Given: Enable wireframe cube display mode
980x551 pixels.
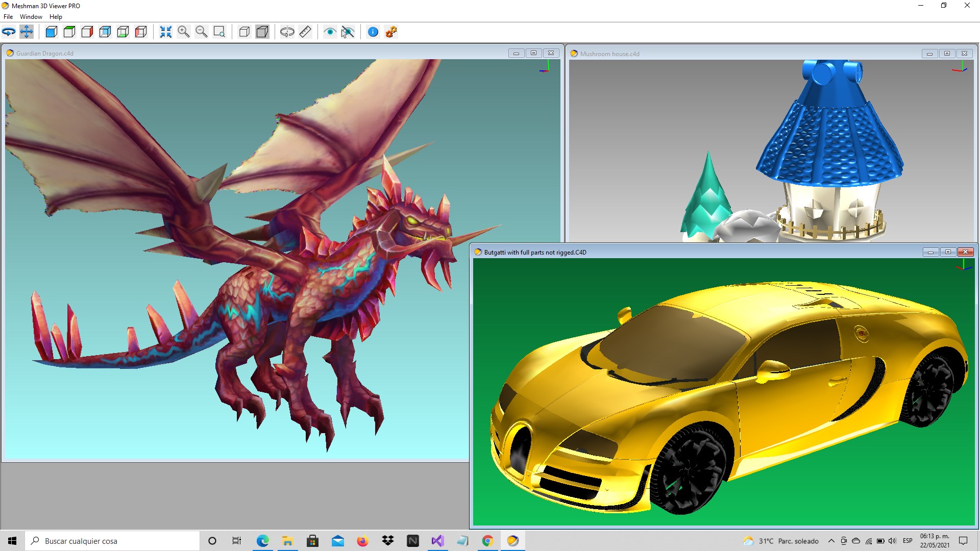Looking at the screenshot, I should click(244, 32).
